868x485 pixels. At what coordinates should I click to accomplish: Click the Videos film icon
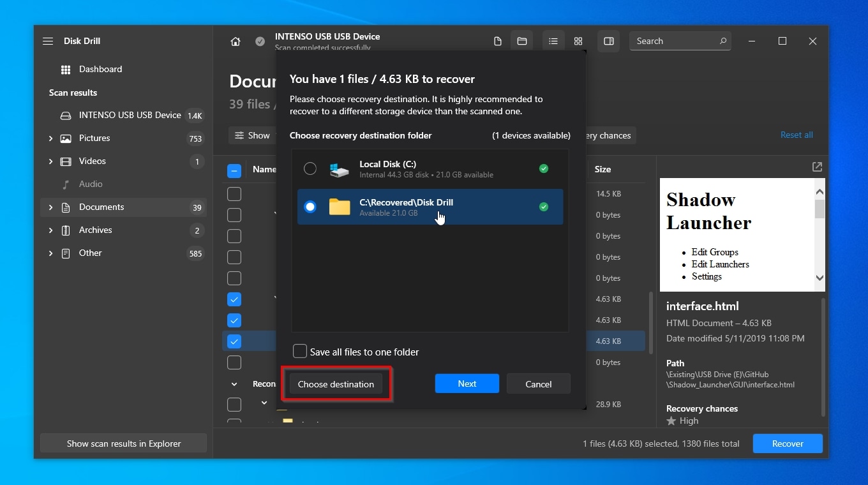tap(66, 161)
